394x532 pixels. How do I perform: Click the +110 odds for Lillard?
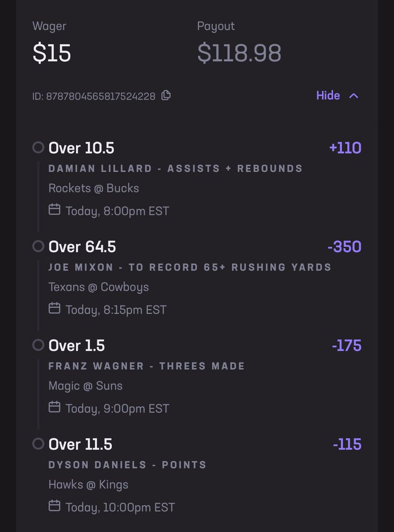click(345, 148)
